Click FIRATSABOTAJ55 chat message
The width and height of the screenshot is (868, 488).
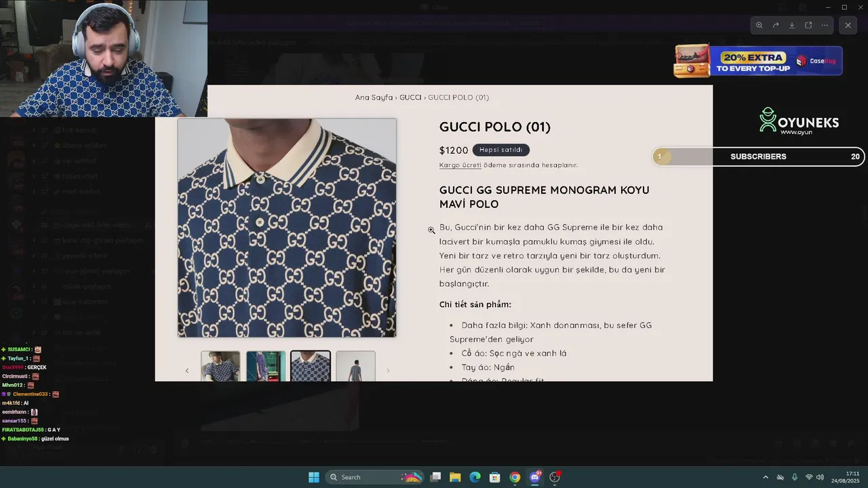point(31,430)
